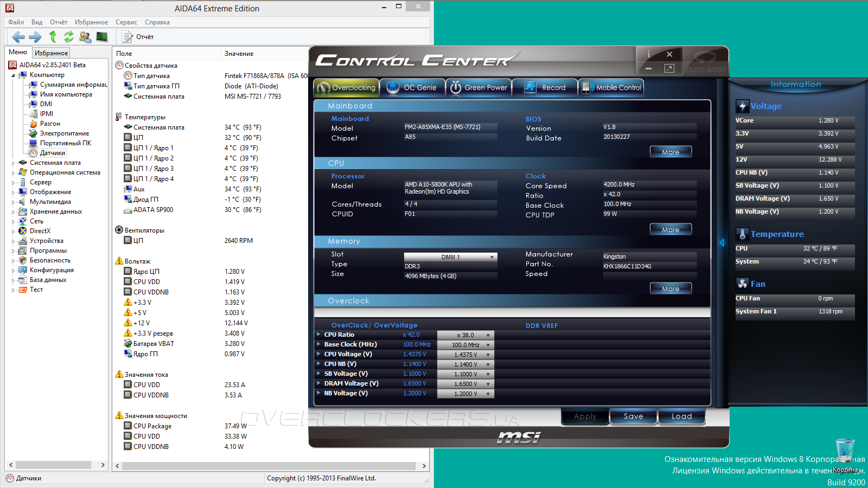
Task: Open the Green Power tab
Action: click(478, 87)
